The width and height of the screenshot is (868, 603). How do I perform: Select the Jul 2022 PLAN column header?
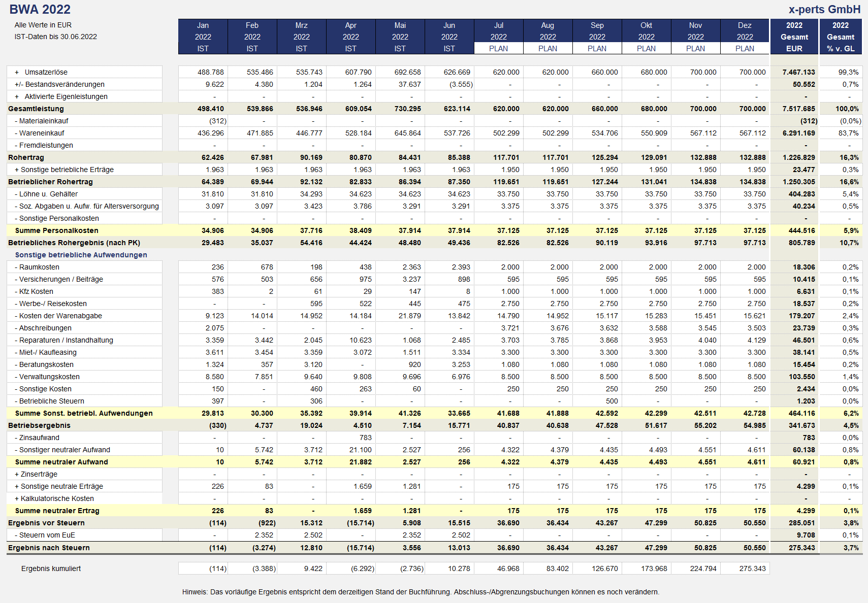pos(499,37)
